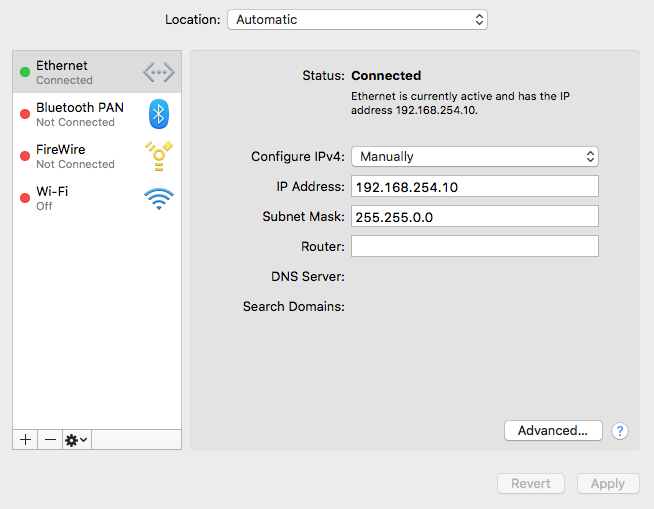Expand the Configure IPv4 dropdown
The image size is (654, 509).
tap(474, 156)
